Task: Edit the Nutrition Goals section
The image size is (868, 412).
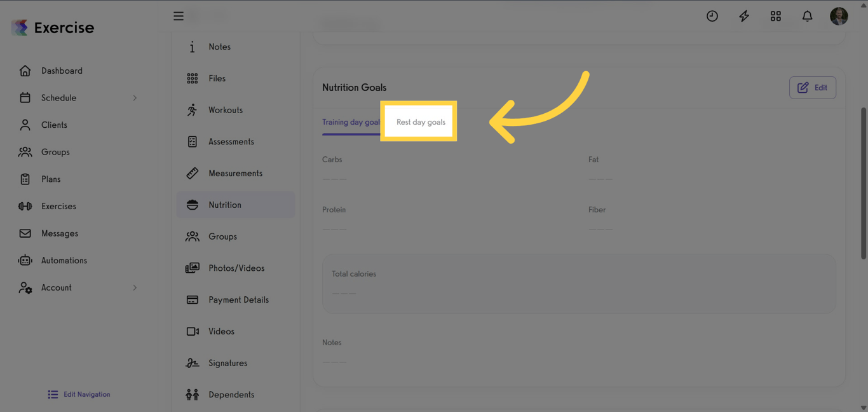Action: point(812,88)
